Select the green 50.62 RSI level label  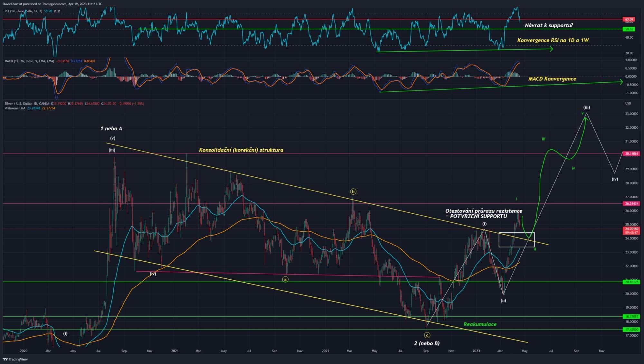629,29
